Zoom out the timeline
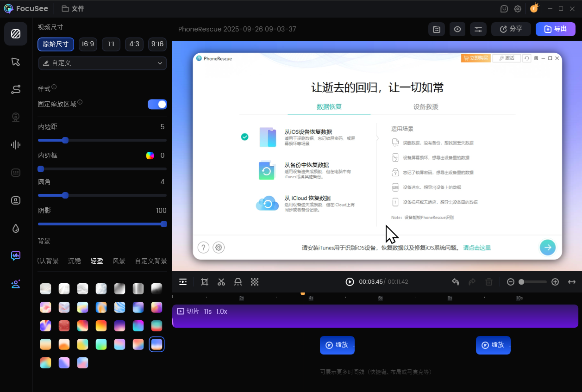Viewport: 582px width, 392px height. pos(511,282)
